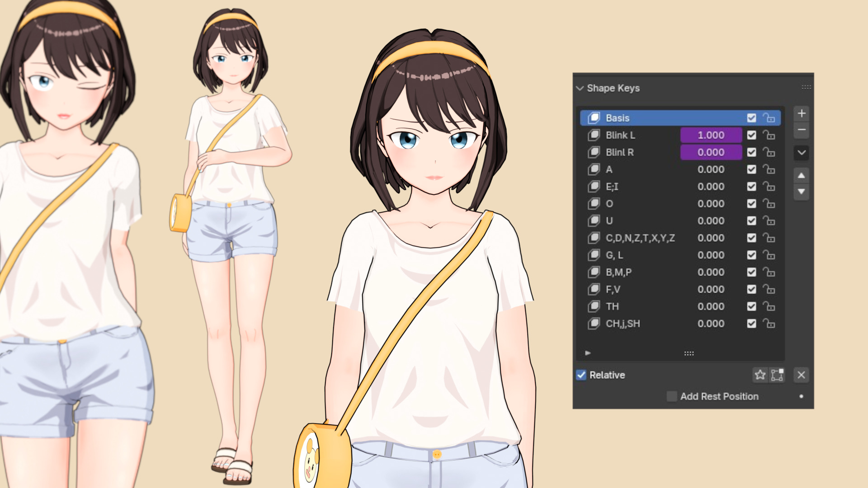Enable Add Rest Position checkbox

point(672,397)
